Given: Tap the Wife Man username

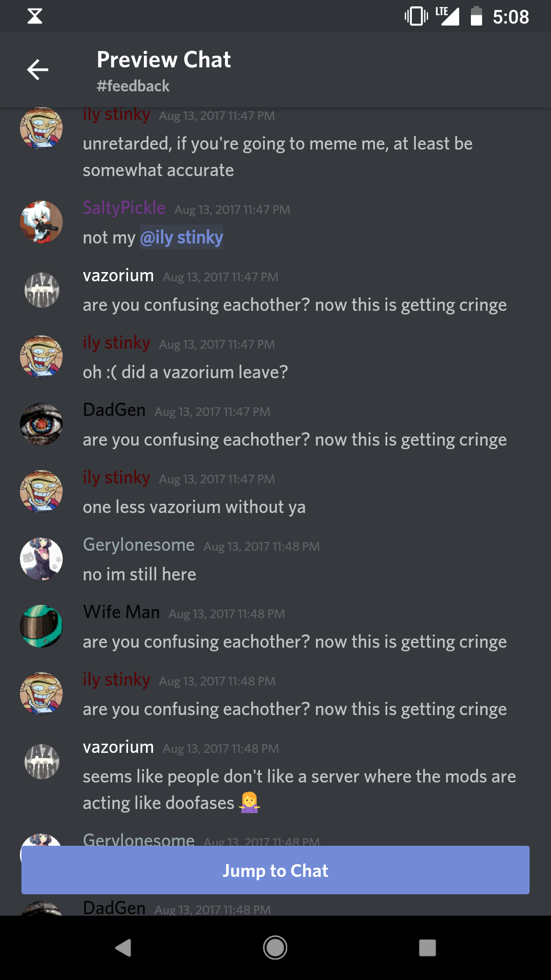Looking at the screenshot, I should [121, 612].
